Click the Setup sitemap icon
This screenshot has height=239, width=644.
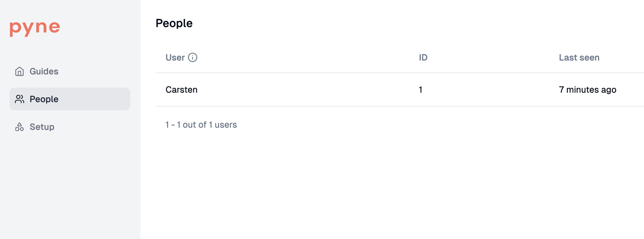pyautogui.click(x=19, y=127)
